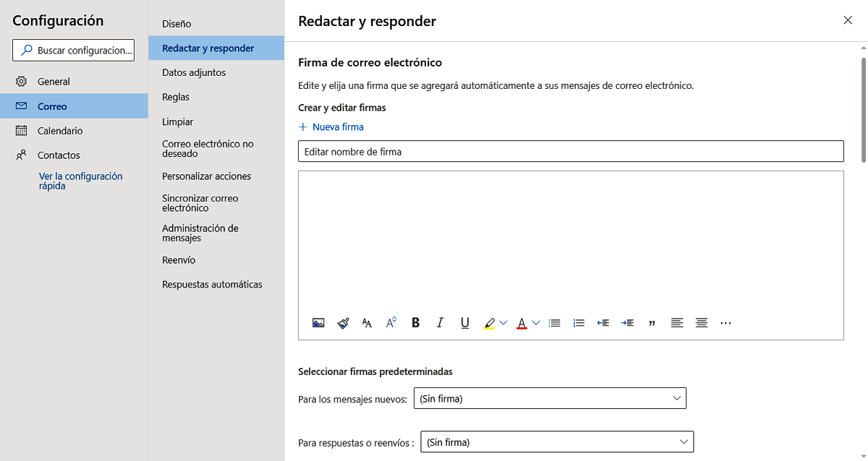
Task: Center align the signature text
Action: (x=701, y=322)
